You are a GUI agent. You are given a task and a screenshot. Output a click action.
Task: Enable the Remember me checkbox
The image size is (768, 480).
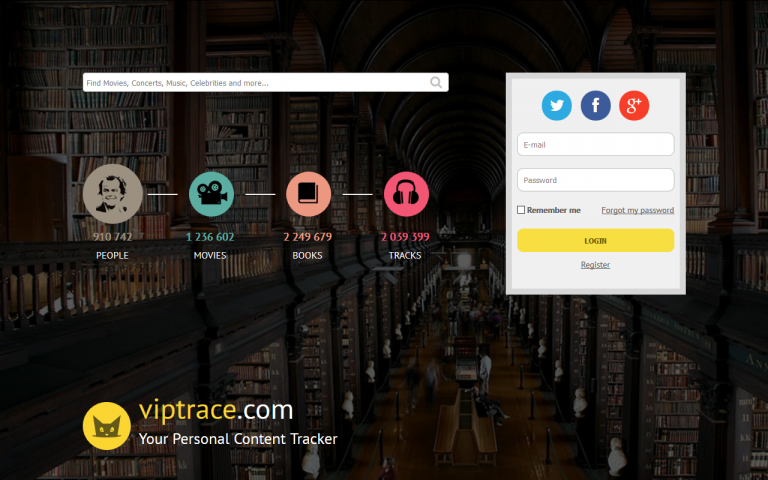coord(521,210)
